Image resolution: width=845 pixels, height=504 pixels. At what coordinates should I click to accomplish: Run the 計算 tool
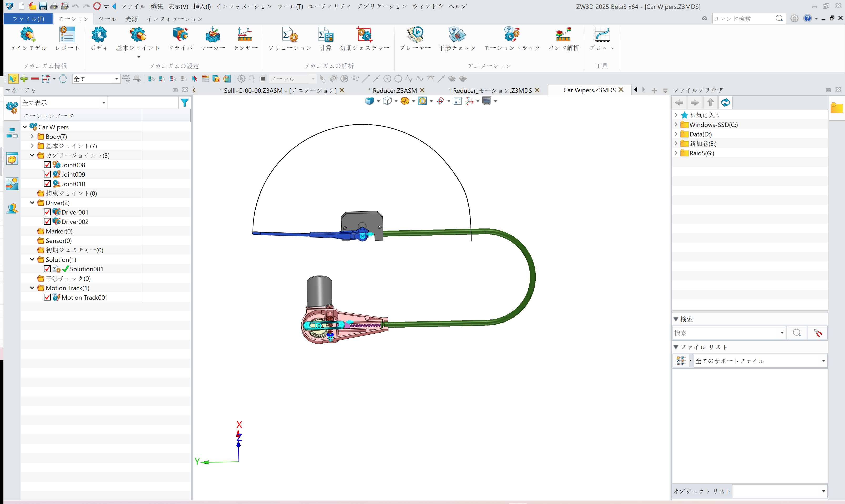[325, 39]
